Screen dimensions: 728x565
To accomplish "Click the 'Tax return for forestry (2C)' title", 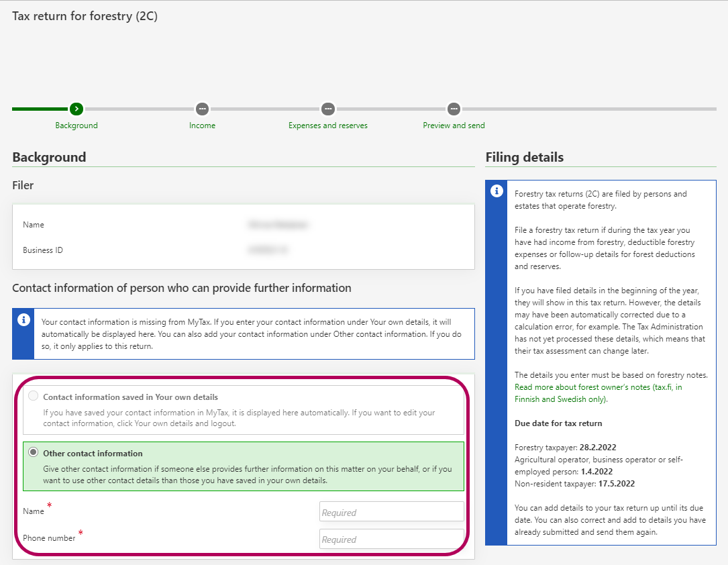I will [x=85, y=16].
